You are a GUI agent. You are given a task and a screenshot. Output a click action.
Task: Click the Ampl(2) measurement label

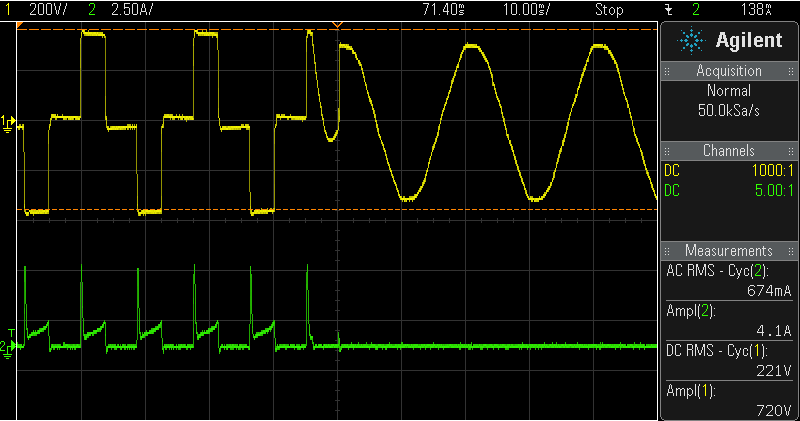pyautogui.click(x=691, y=311)
